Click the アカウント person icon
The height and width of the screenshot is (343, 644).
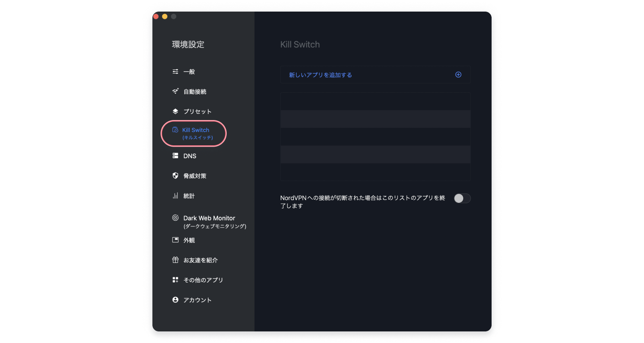[x=175, y=300]
